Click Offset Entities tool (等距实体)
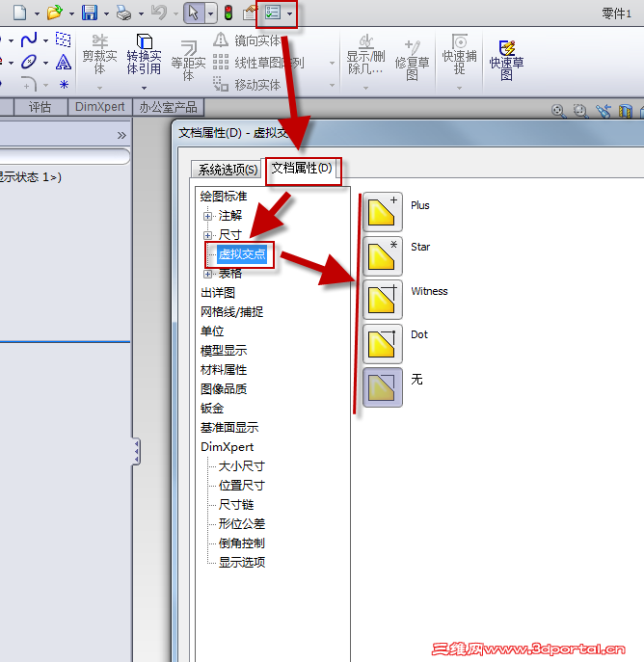644x662 pixels. click(188, 62)
